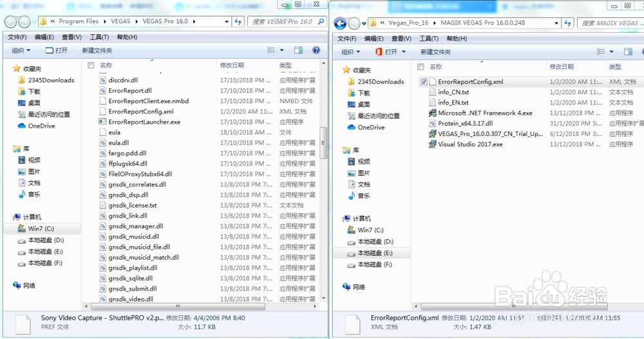Open help icon in left window toolbar
This screenshot has height=339, width=644.
[x=316, y=50]
